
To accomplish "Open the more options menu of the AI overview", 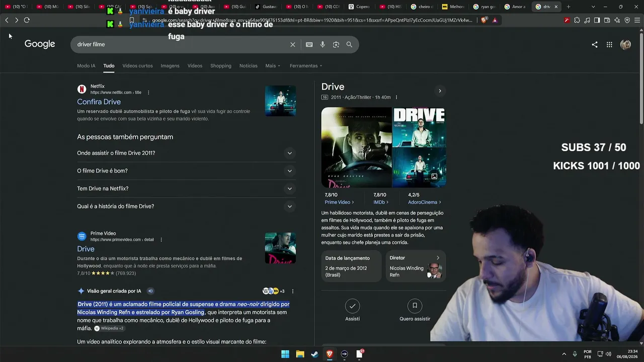I will coord(292,291).
